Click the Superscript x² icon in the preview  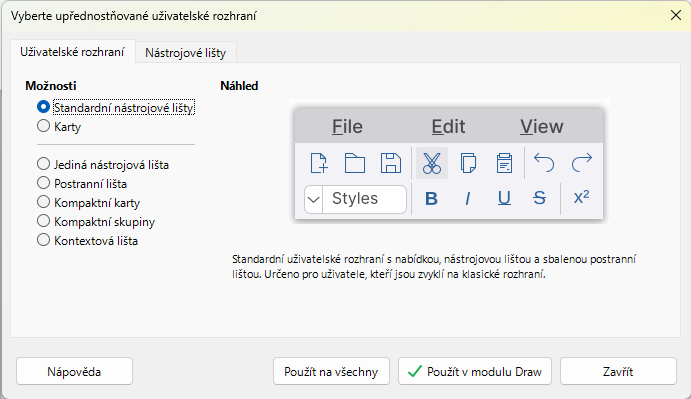[x=581, y=197]
